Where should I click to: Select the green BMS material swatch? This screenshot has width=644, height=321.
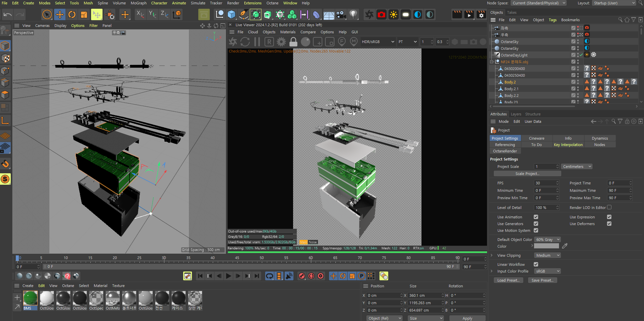30,298
